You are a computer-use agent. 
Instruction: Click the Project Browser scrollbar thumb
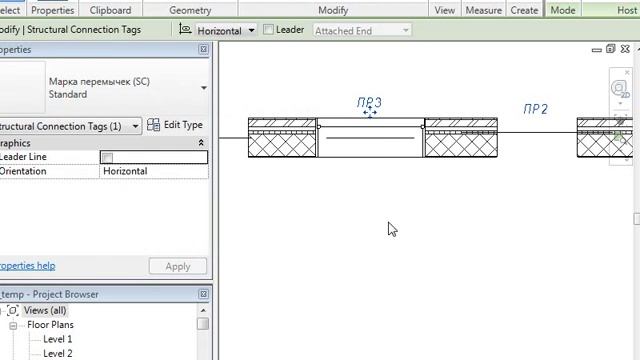point(203,324)
